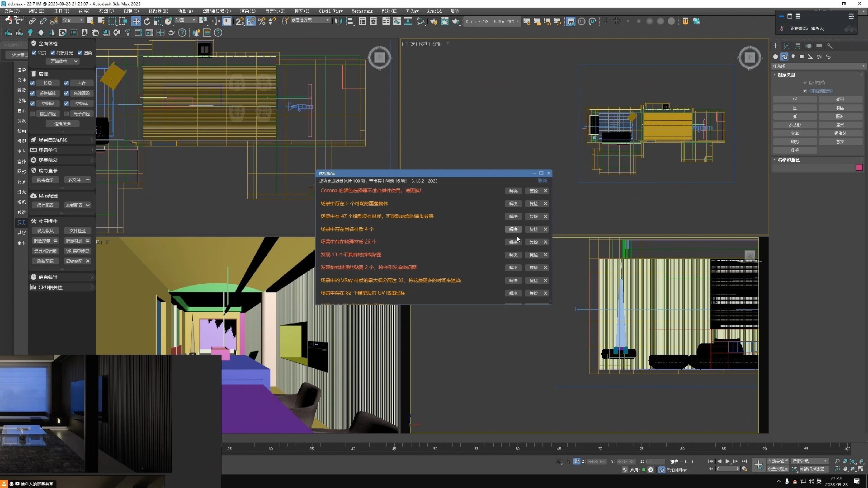This screenshot has height=488, width=868.
Task: Click the object name input field
Action: 813,168
